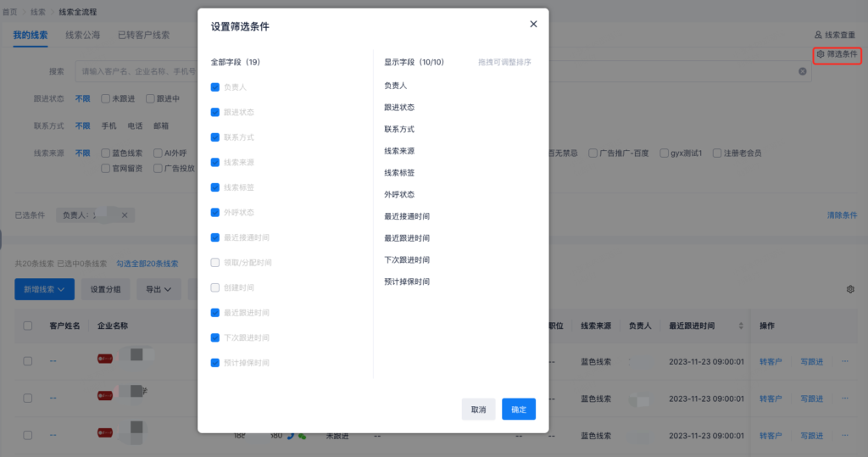
Task: Select the 负责人 item in 显示字段 list
Action: (396, 86)
